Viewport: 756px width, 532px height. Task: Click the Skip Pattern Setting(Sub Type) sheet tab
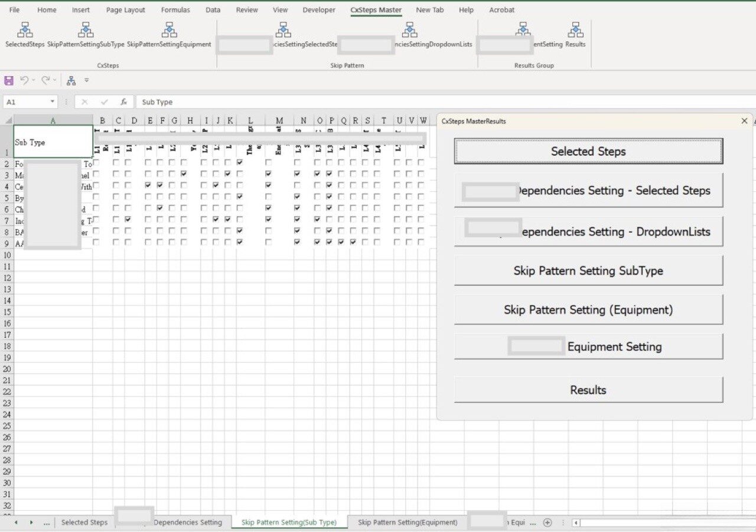coord(289,523)
